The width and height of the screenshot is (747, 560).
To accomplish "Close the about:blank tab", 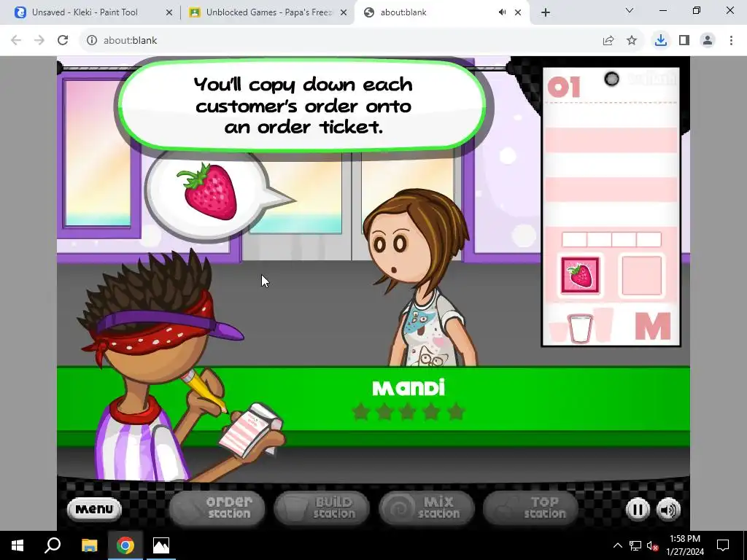I will (518, 13).
